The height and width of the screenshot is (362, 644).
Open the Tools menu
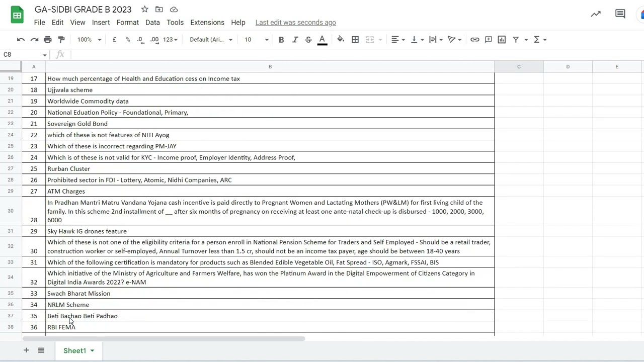click(175, 22)
